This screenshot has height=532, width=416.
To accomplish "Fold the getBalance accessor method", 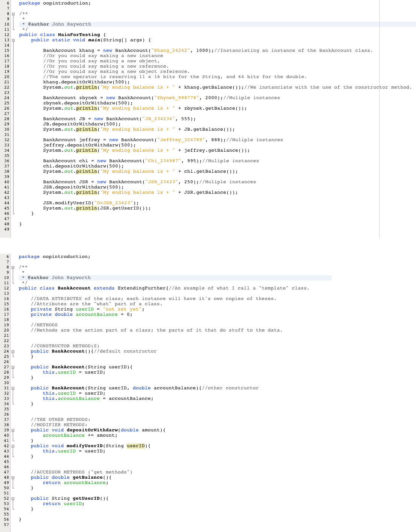I will 13,478.
